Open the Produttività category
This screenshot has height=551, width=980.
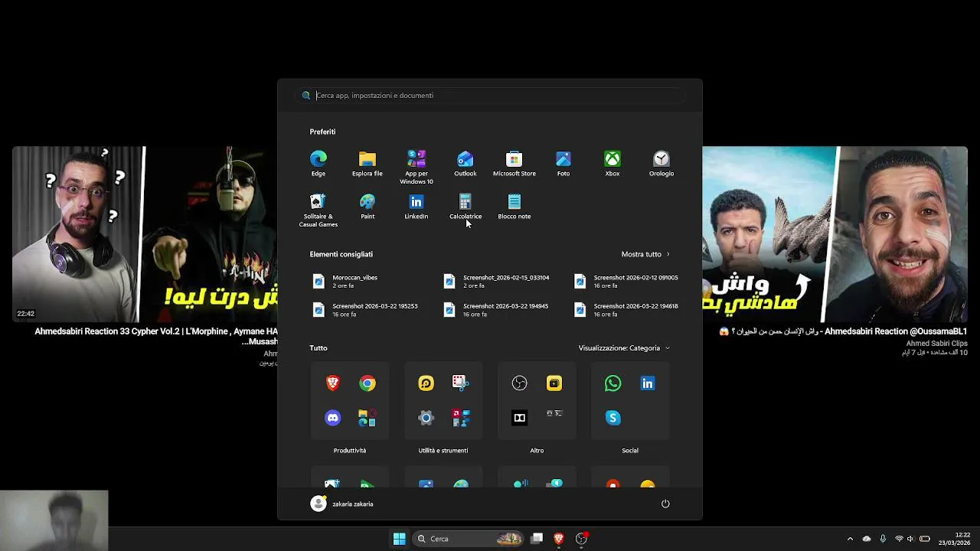pos(350,451)
